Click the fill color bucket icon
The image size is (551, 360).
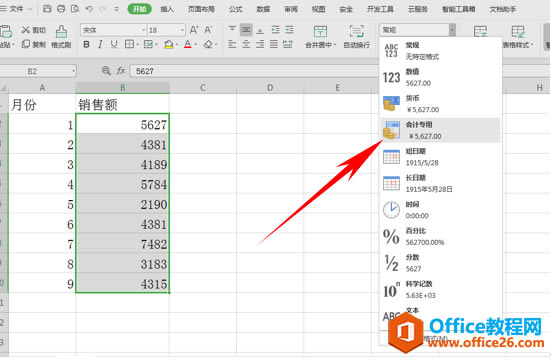(x=169, y=44)
